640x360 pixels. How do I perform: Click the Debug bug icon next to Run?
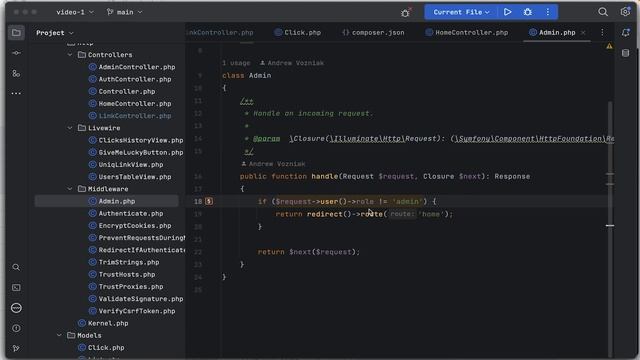pyautogui.click(x=528, y=12)
